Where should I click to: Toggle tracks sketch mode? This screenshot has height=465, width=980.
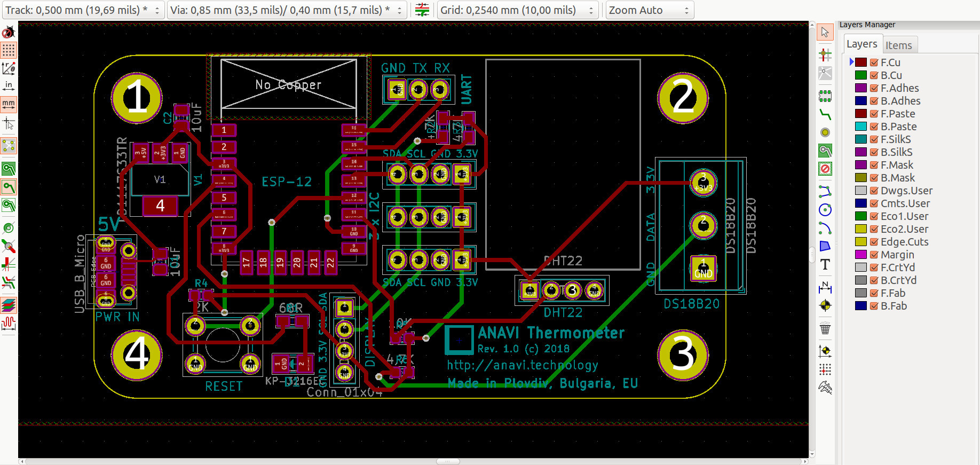click(9, 264)
